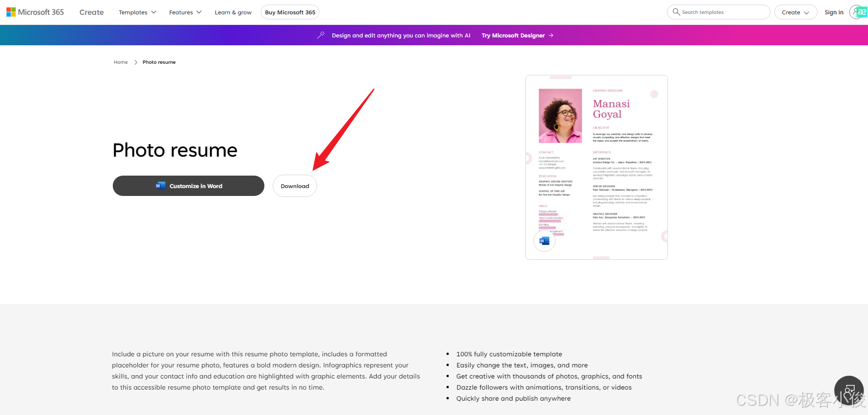Focus the Search templates field
This screenshot has height=415, width=868.
[718, 12]
